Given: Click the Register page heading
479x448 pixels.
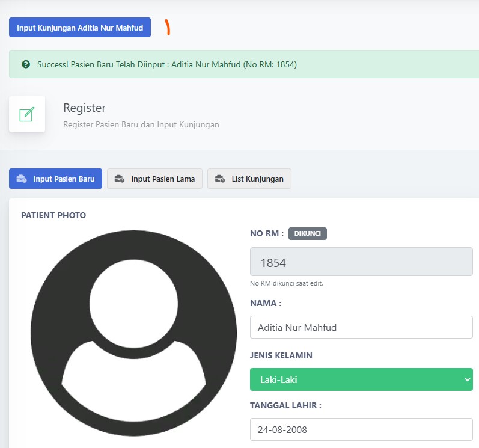Looking at the screenshot, I should (84, 108).
